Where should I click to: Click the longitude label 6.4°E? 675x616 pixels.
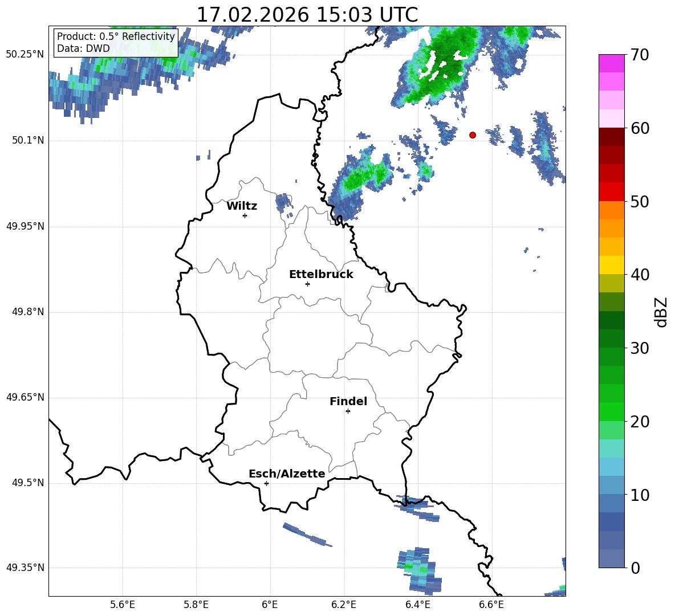point(417,605)
